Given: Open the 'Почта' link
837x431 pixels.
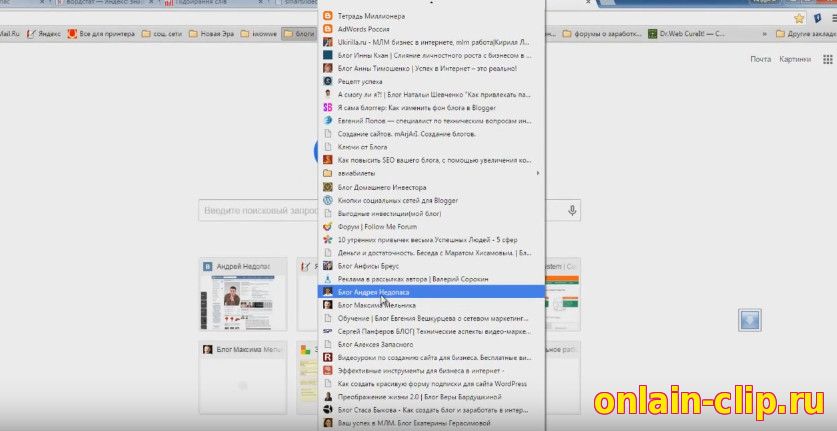Looking at the screenshot, I should click(760, 59).
